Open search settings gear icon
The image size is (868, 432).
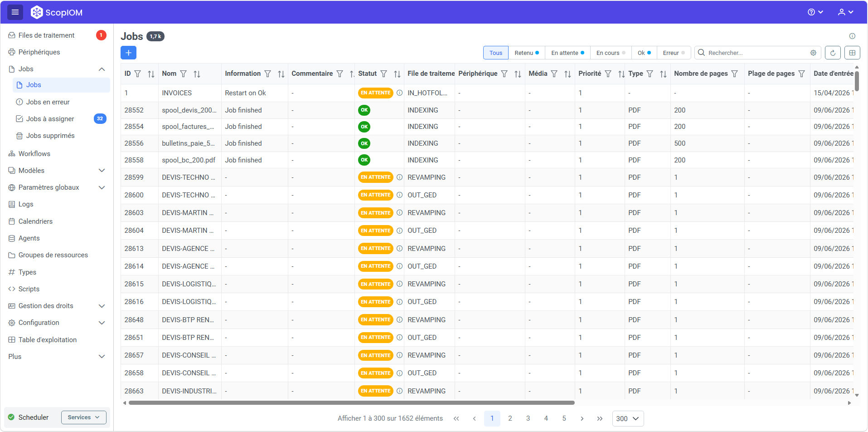813,53
